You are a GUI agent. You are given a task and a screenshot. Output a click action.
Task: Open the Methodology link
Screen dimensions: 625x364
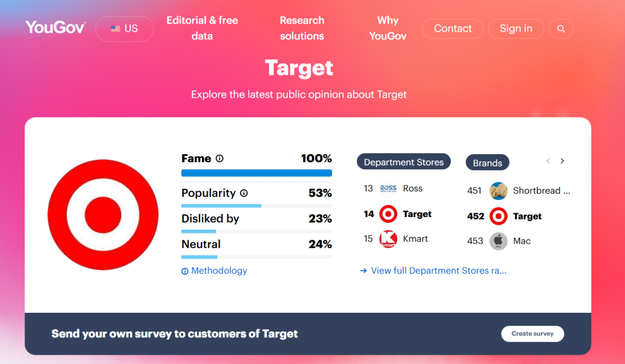click(219, 271)
